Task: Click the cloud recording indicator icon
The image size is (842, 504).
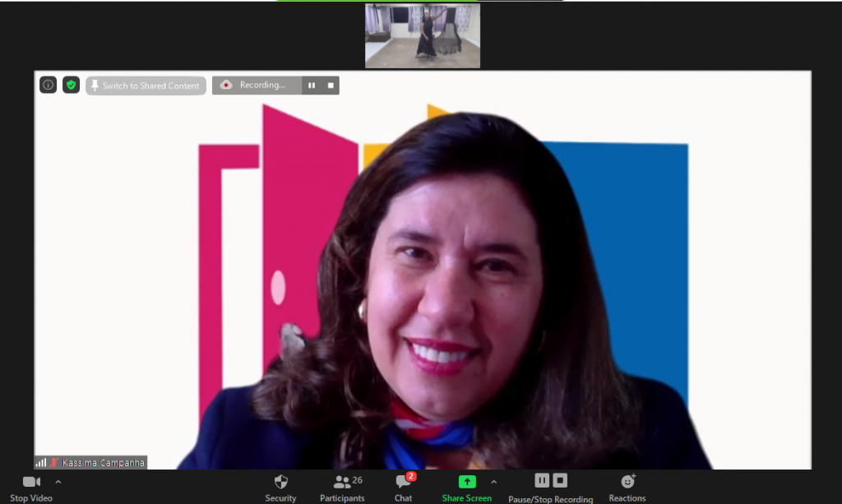Action: (226, 86)
